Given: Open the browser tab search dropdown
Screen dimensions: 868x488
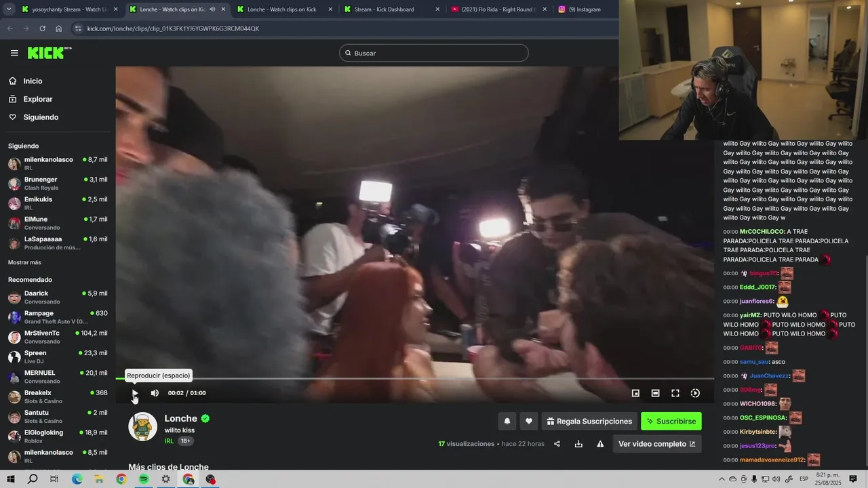Looking at the screenshot, I should click(x=9, y=9).
